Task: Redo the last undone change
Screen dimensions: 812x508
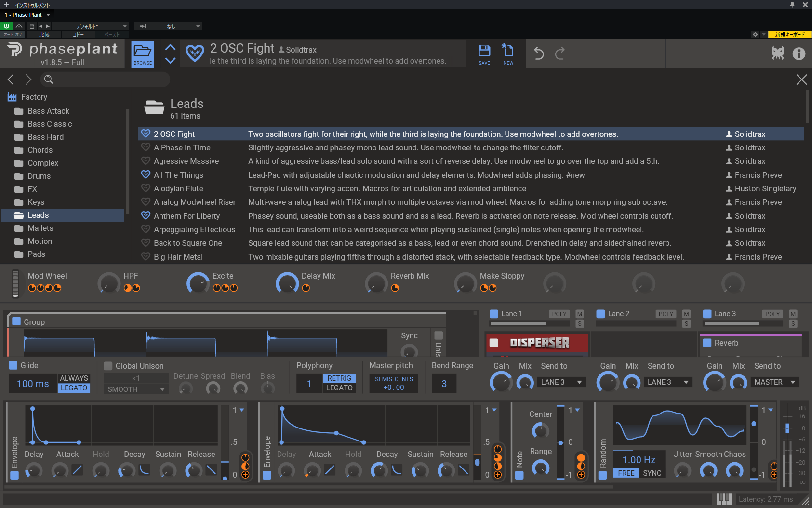Action: [x=560, y=53]
